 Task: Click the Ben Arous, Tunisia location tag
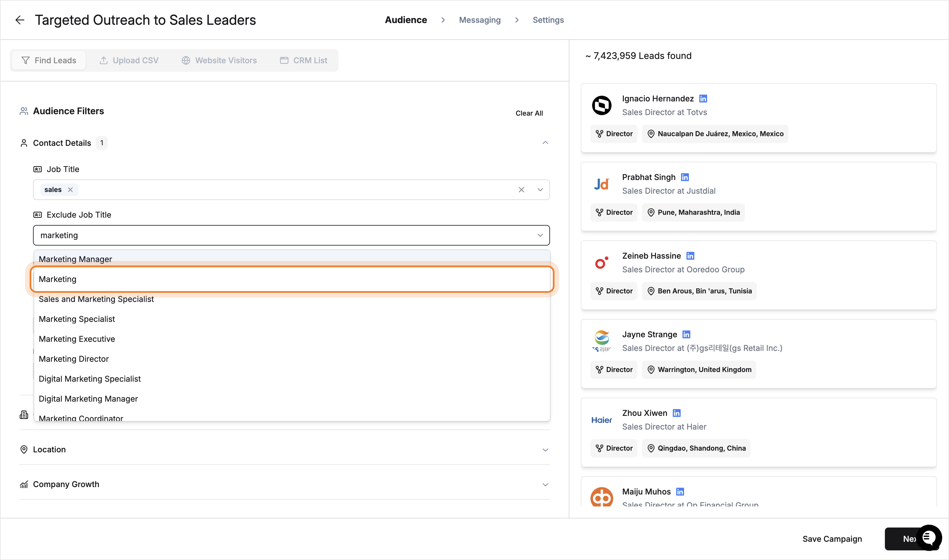click(x=699, y=291)
